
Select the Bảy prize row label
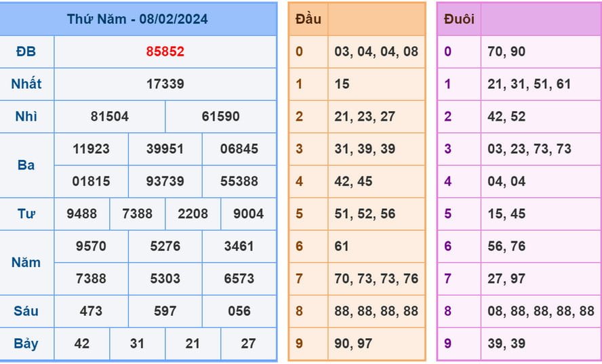coord(26,344)
